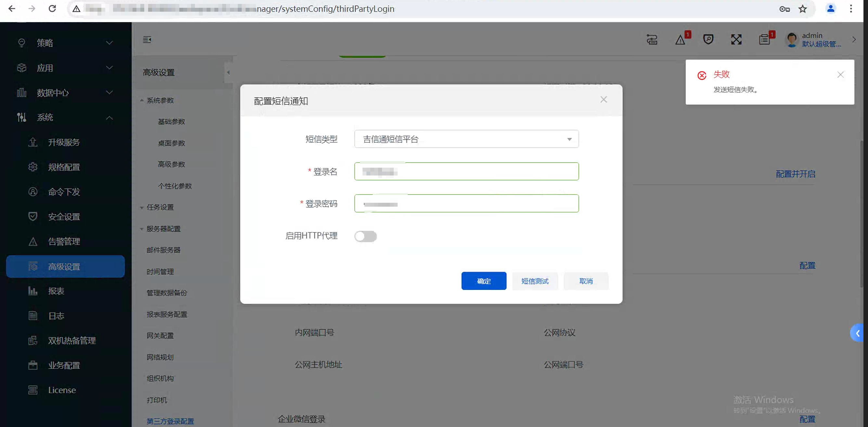Viewport: 868px width, 427px height.
Task: Click the sidebar collapse hamburger icon
Action: pyautogui.click(x=147, y=40)
